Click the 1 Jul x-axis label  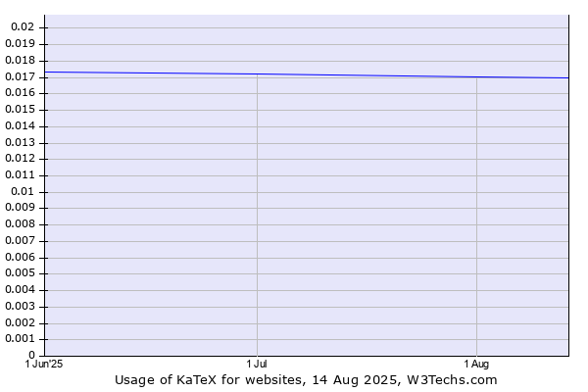tap(257, 364)
